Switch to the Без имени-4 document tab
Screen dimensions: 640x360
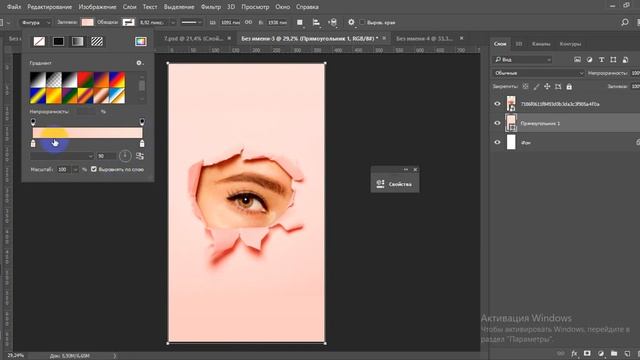click(x=424, y=38)
